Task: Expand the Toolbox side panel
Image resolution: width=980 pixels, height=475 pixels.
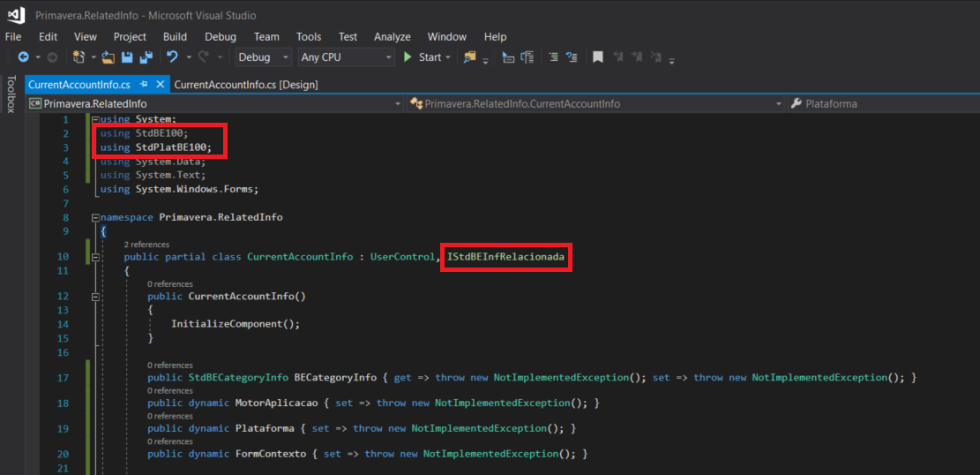Action: coord(11,94)
